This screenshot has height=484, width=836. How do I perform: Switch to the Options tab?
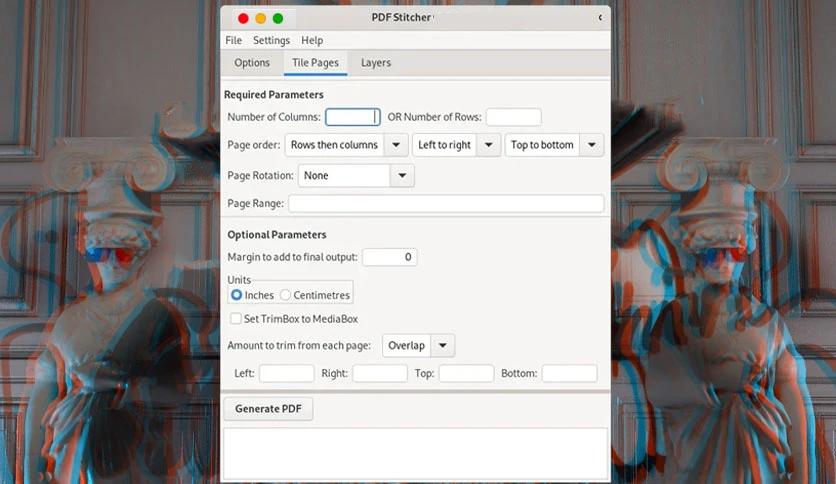pyautogui.click(x=252, y=63)
